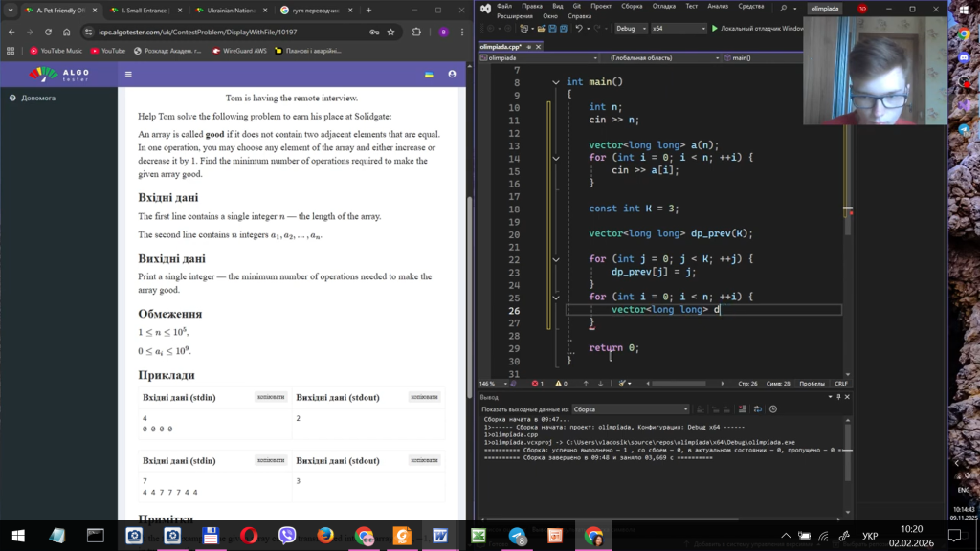Collapse the main() function code block
The width and height of the screenshot is (980, 551).
click(x=555, y=82)
